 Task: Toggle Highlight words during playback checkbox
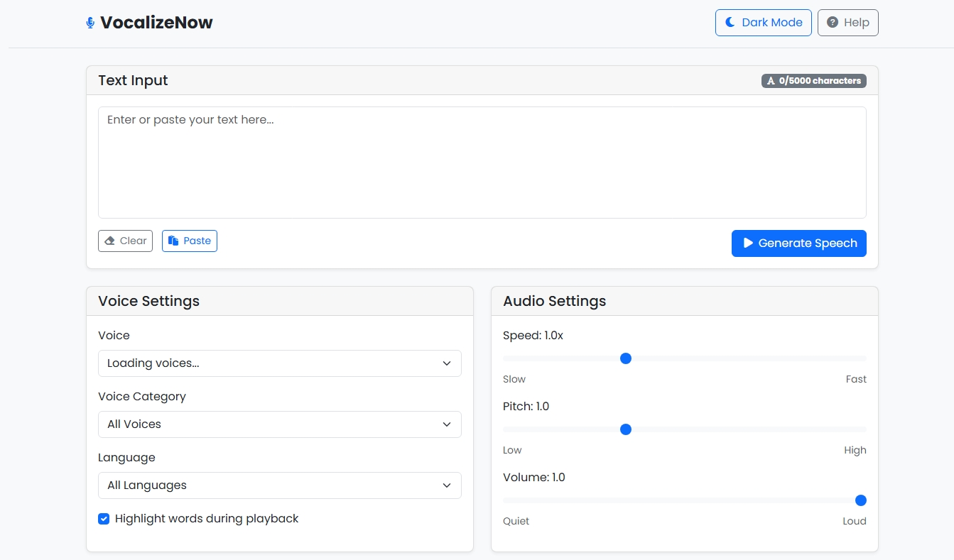104,519
